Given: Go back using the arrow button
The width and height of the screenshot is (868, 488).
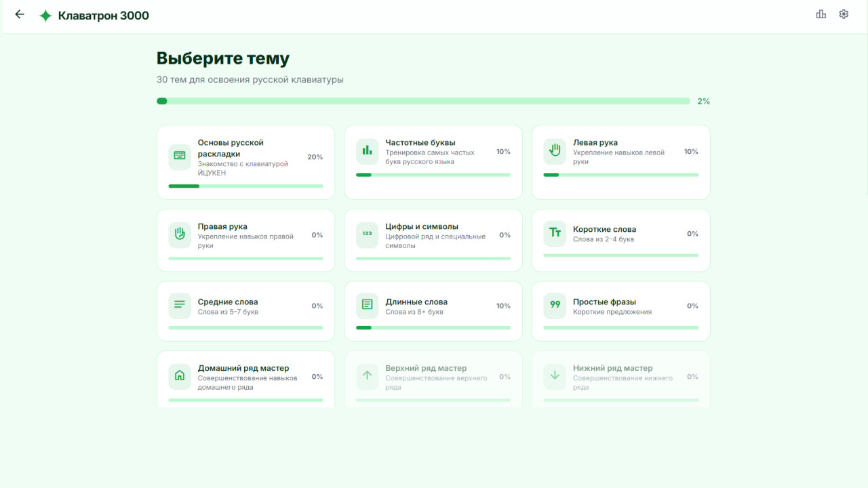Looking at the screenshot, I should (x=19, y=14).
